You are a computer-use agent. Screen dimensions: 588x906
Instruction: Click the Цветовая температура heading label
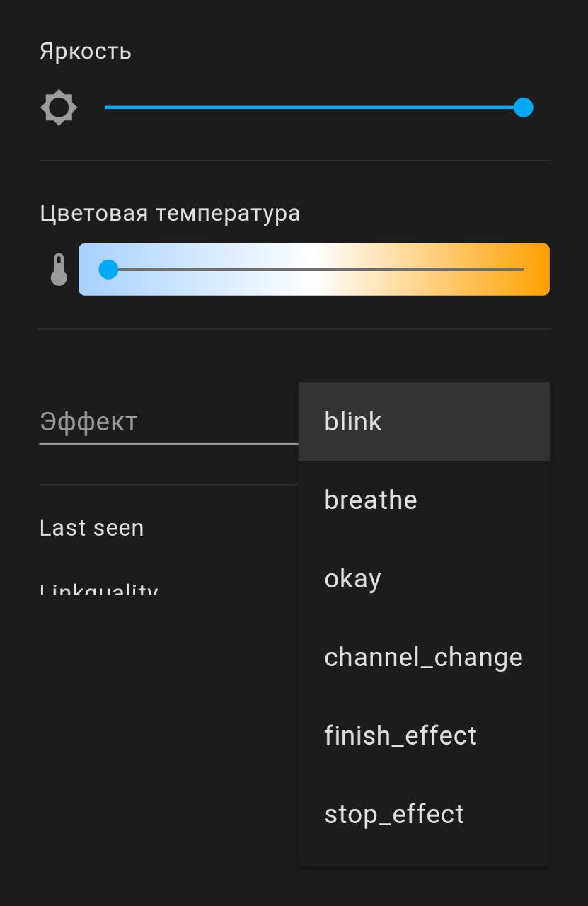click(x=170, y=213)
